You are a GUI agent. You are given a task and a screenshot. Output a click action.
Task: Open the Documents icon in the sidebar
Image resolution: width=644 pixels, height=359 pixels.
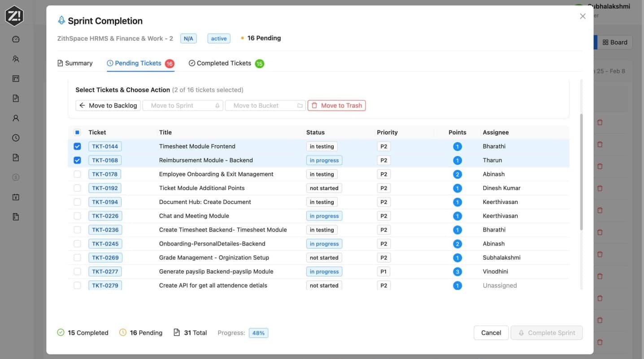tap(16, 98)
